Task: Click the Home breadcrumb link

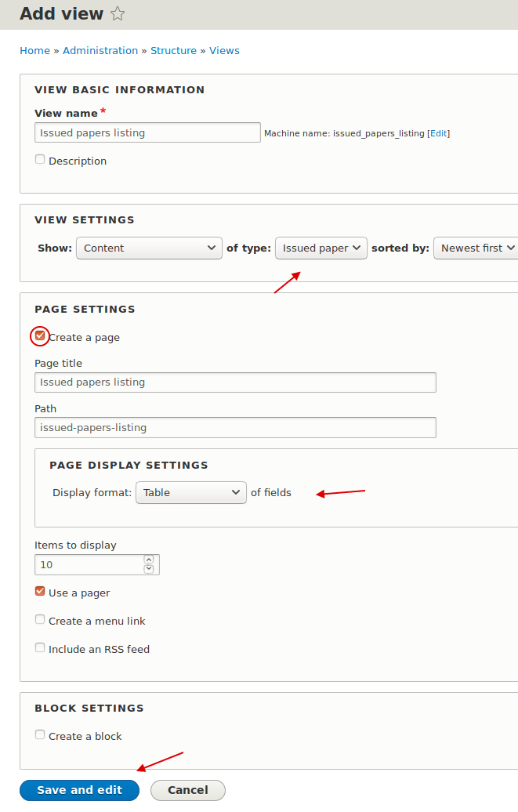Action: (34, 51)
